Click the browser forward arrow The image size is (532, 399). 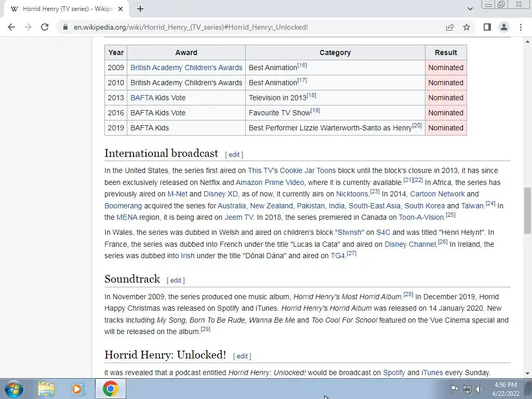[x=28, y=27]
